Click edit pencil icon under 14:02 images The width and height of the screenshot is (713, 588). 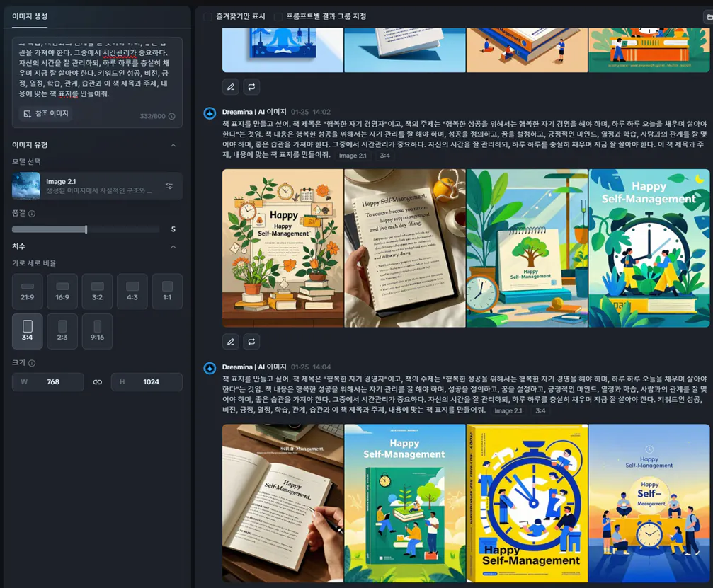coord(231,342)
